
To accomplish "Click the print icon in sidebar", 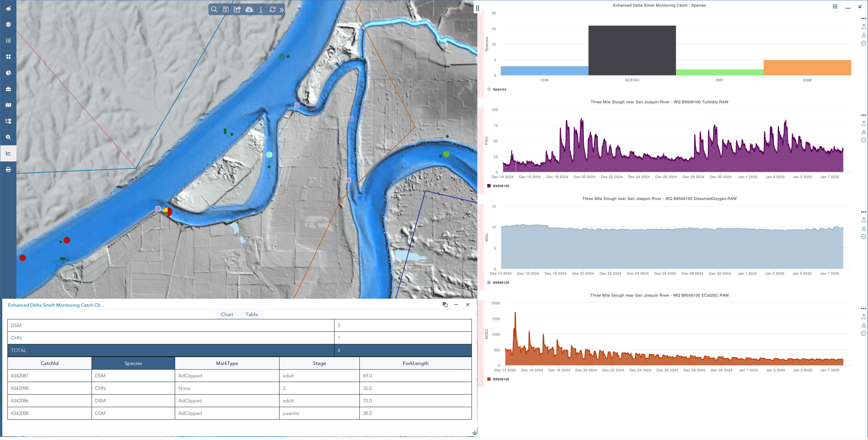I will pyautogui.click(x=8, y=169).
